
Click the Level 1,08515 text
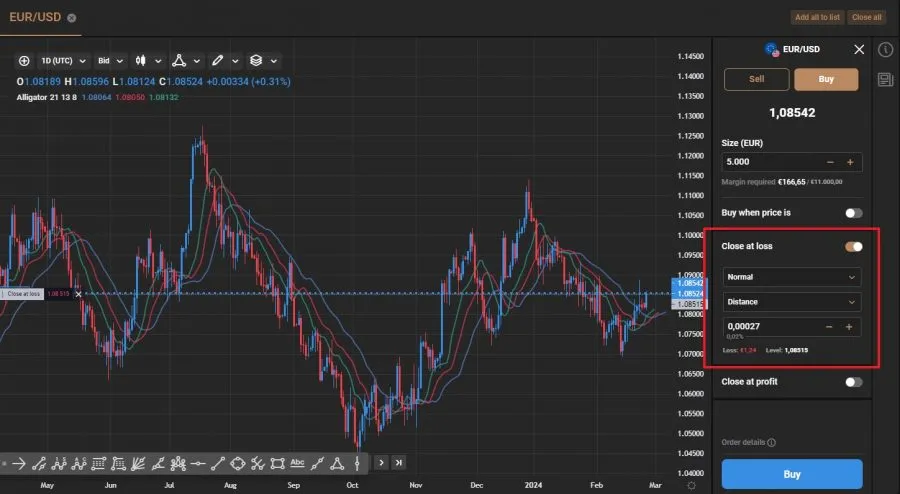click(x=786, y=350)
